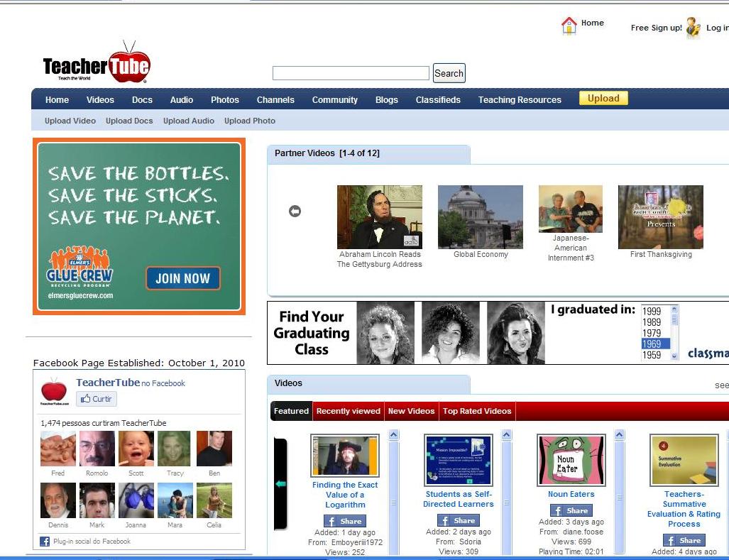The height and width of the screenshot is (560, 729).
Task: Open the Blogs menu item
Action: point(387,100)
